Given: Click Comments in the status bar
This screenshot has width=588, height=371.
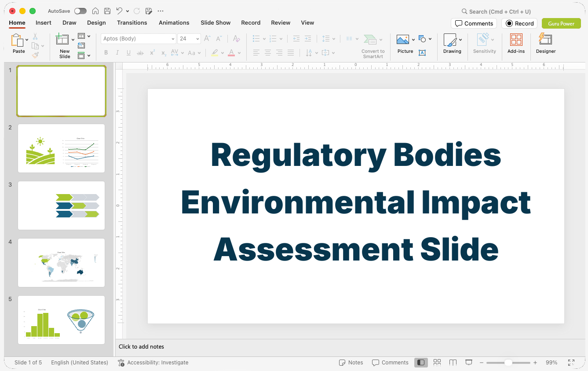Looking at the screenshot, I should 390,362.
